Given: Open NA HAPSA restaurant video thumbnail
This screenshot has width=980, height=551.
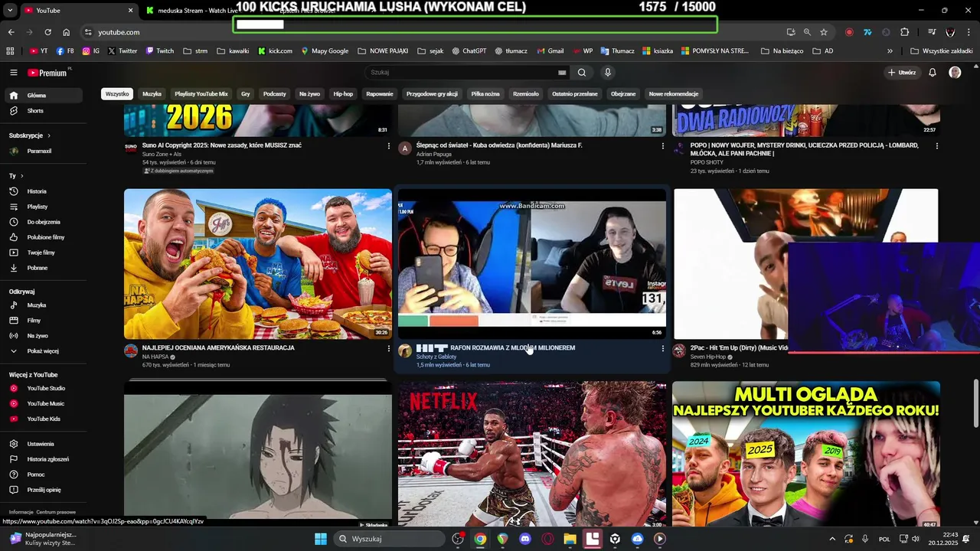Looking at the screenshot, I should pyautogui.click(x=258, y=264).
